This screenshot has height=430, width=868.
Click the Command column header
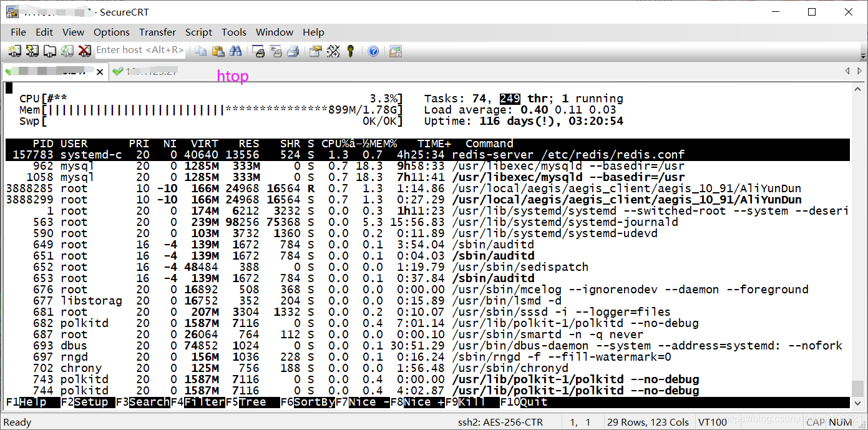(489, 144)
